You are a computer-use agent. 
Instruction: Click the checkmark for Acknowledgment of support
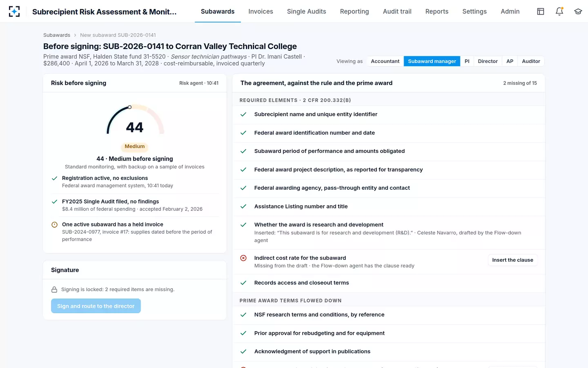(x=243, y=352)
